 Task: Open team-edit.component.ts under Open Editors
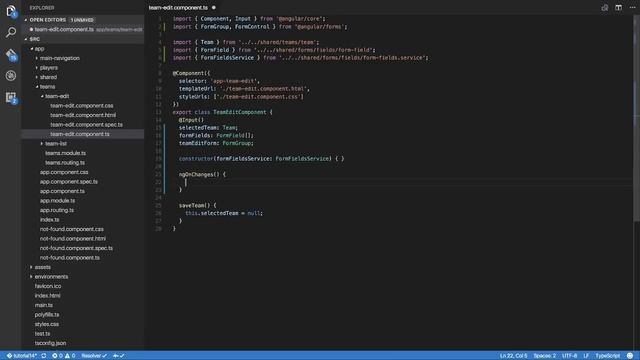tap(82, 29)
